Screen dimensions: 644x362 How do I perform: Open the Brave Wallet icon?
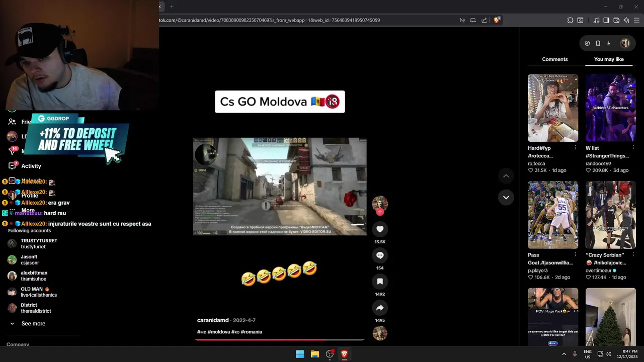(x=616, y=20)
